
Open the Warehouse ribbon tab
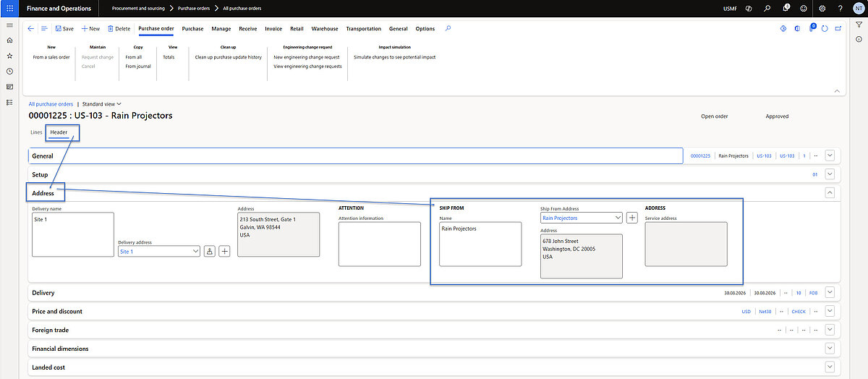(x=325, y=29)
